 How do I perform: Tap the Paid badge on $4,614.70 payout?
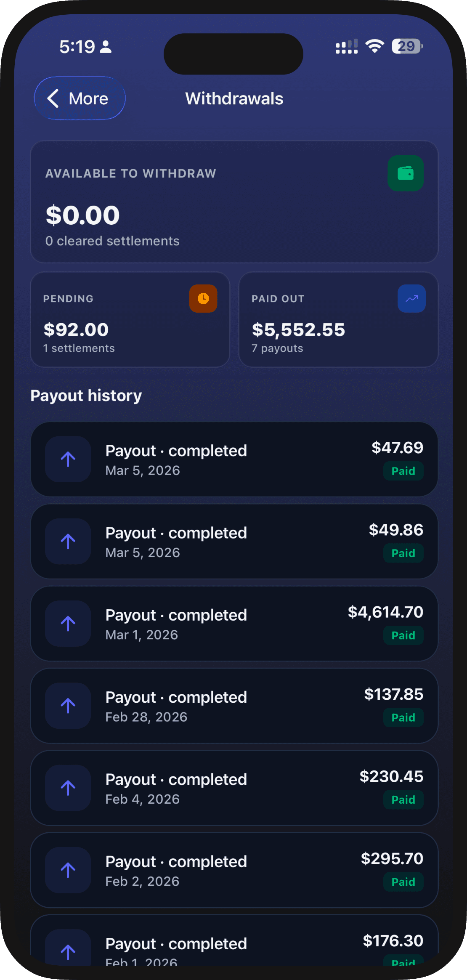click(x=403, y=635)
